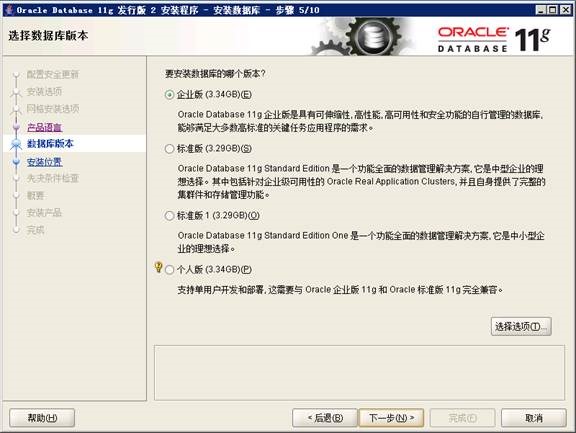
Task: Open 选择选项(T)... options dialog
Action: (x=521, y=326)
